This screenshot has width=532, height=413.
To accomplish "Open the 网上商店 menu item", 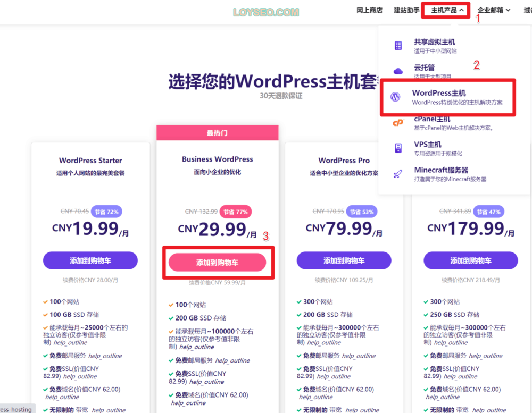I will pyautogui.click(x=369, y=10).
